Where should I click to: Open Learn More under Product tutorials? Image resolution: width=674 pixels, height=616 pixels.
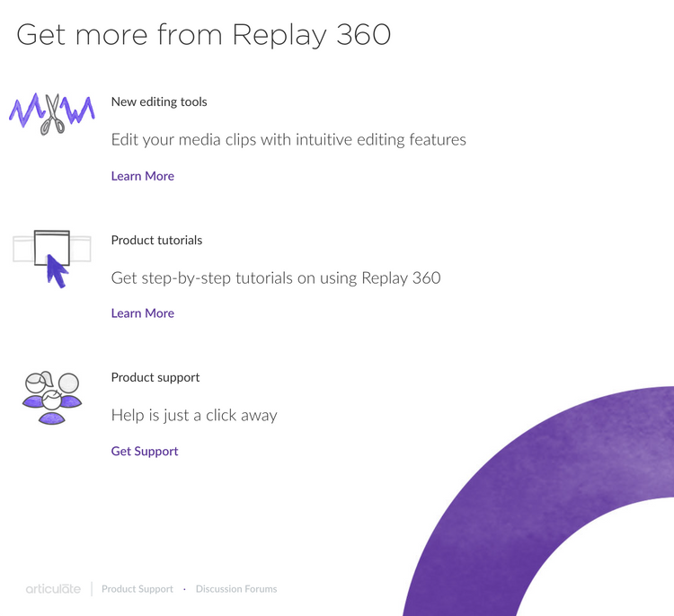[x=142, y=313]
